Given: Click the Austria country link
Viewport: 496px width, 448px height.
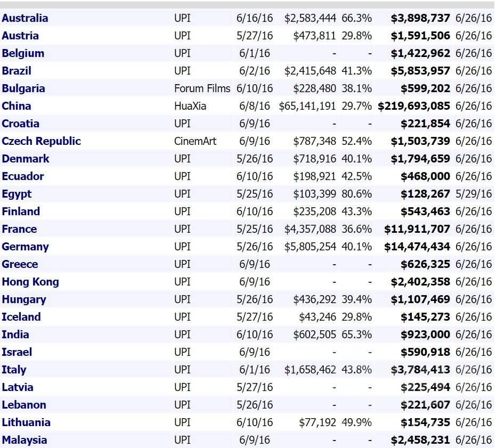Looking at the screenshot, I should [20, 36].
